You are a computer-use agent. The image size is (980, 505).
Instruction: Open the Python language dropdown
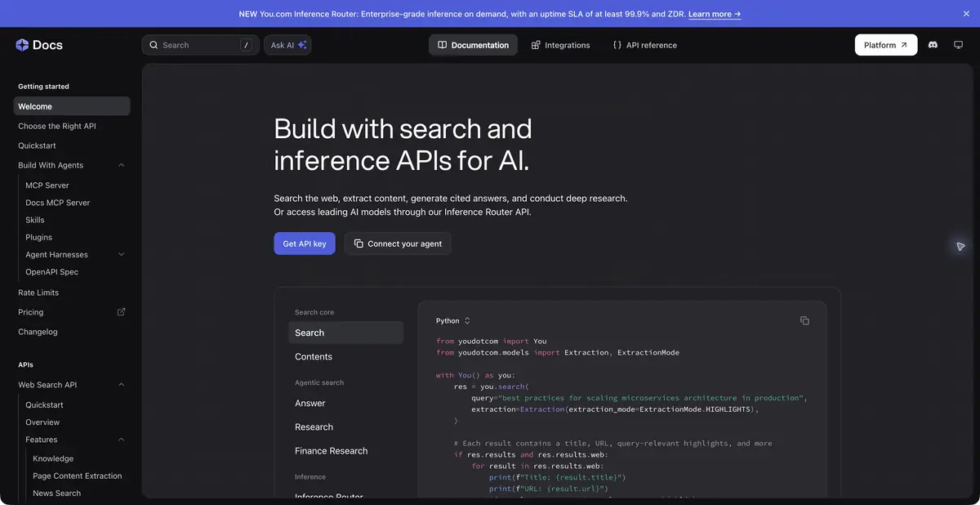coord(453,321)
